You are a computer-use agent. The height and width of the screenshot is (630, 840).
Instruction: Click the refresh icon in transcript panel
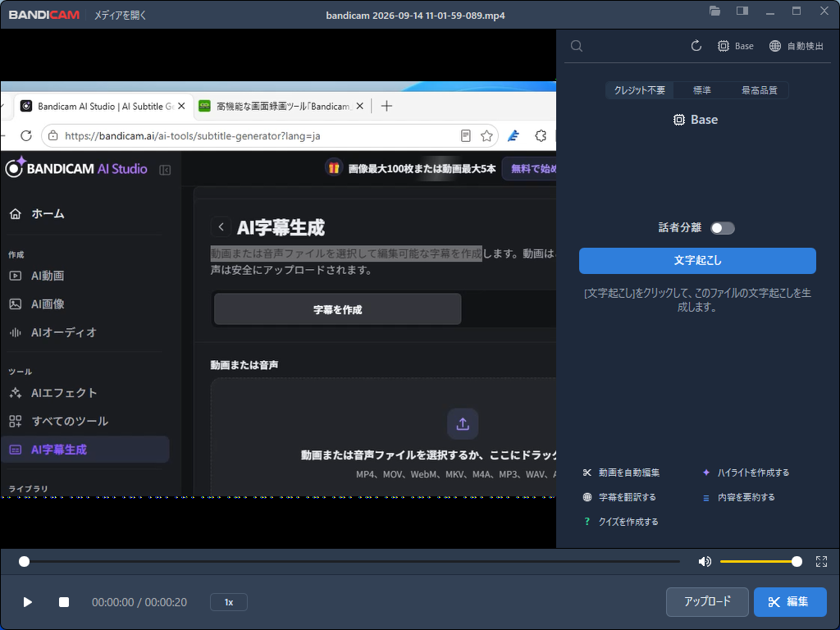696,46
